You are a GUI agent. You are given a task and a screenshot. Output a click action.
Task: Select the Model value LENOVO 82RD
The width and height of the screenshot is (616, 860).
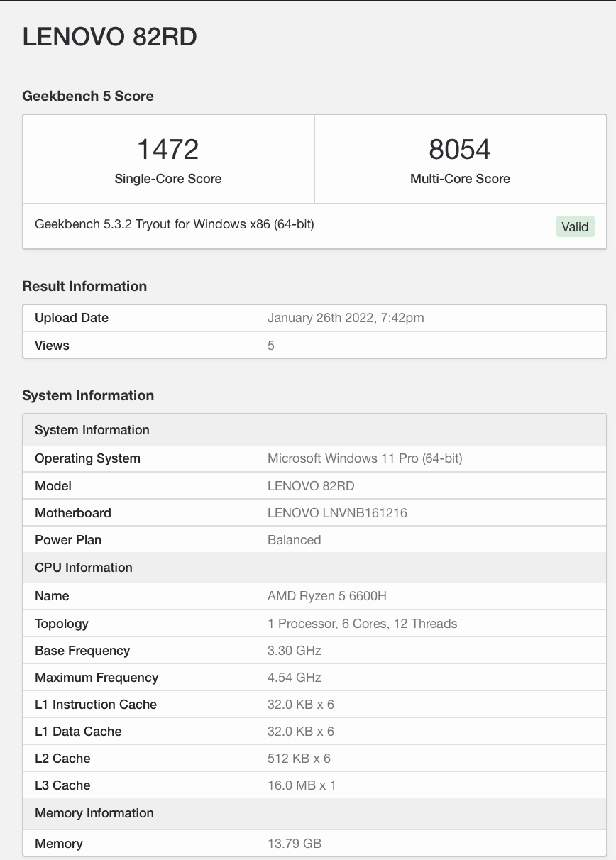pos(312,485)
